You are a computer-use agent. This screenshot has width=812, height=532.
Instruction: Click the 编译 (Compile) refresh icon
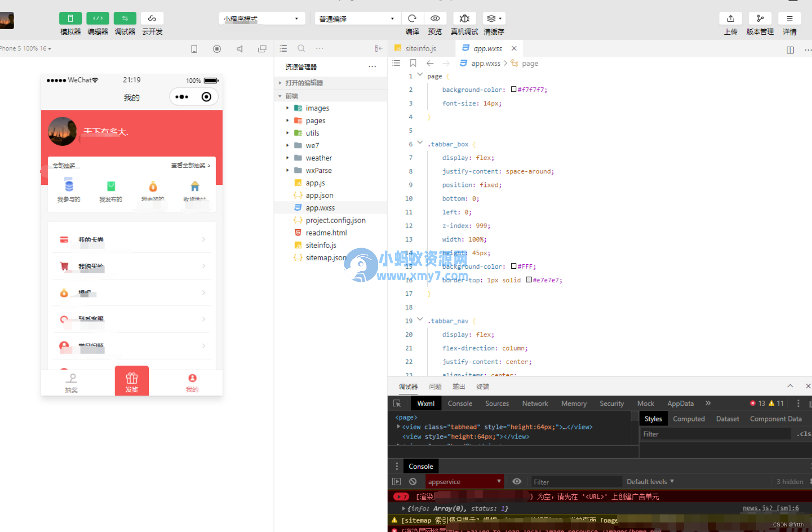pyautogui.click(x=412, y=18)
